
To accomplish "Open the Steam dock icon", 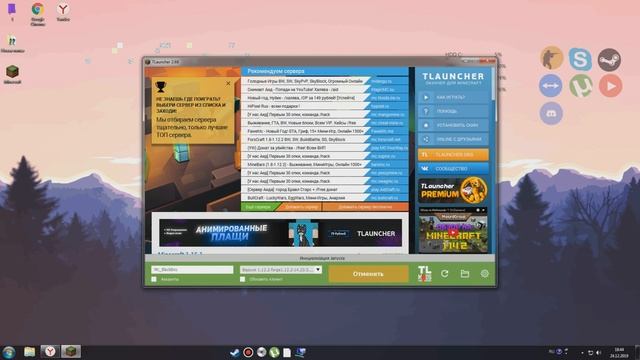I will (x=609, y=60).
